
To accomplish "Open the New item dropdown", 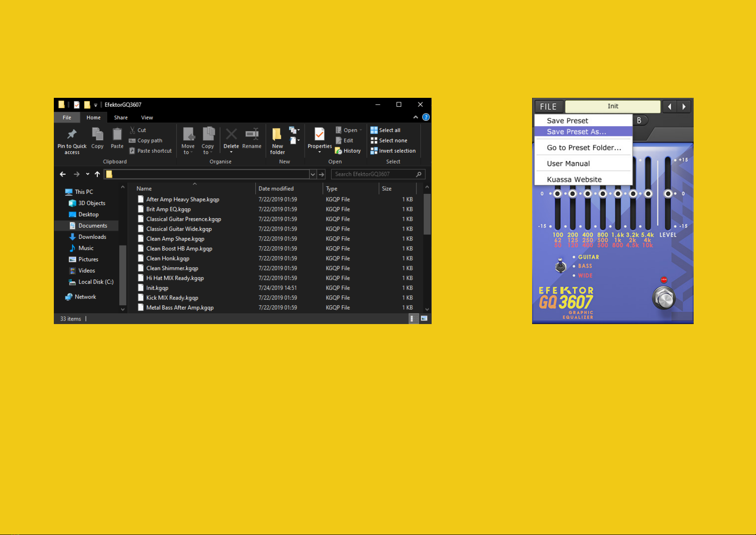I will (x=294, y=130).
